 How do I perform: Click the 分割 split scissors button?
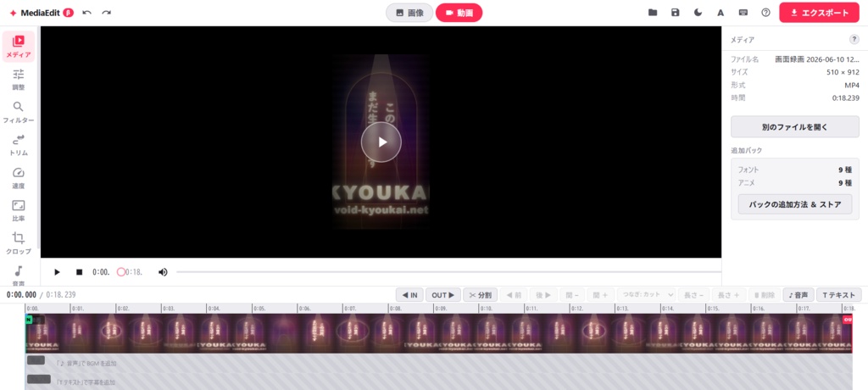(481, 295)
